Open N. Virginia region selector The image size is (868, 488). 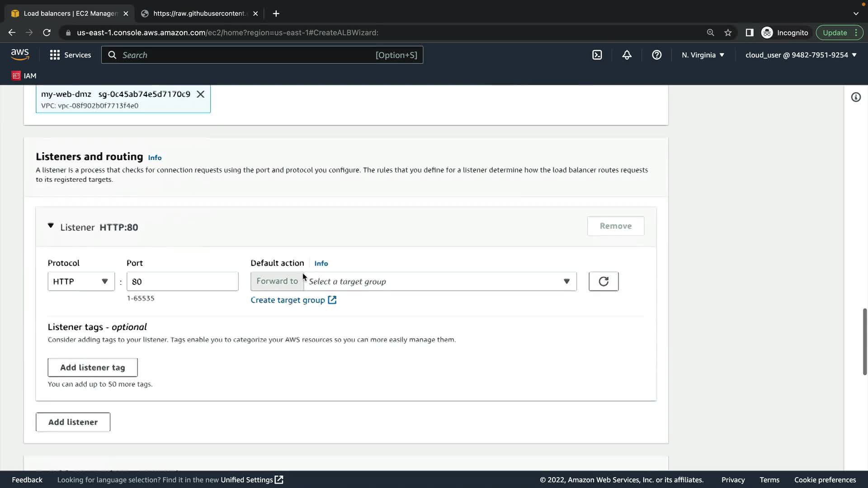pos(703,55)
